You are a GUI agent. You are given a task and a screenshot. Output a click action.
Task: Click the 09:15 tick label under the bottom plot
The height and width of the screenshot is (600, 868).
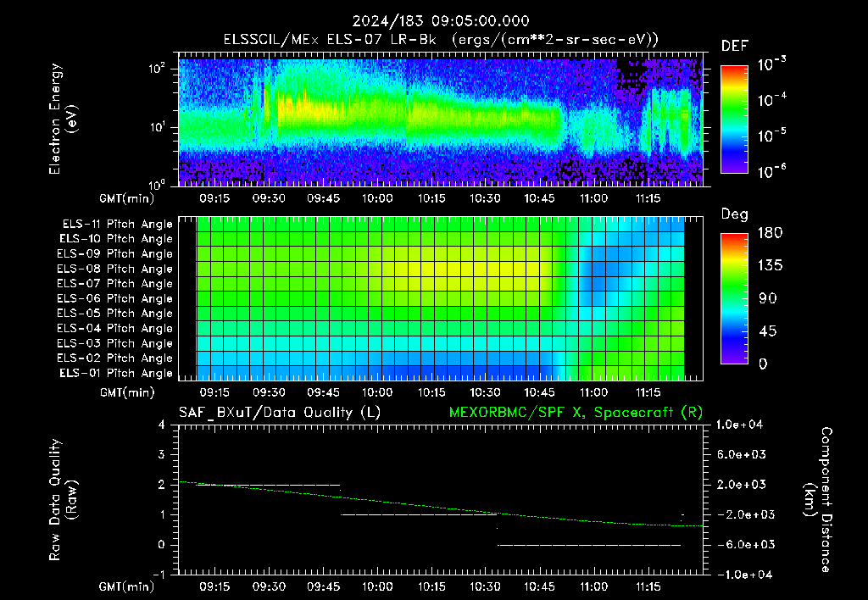214,586
